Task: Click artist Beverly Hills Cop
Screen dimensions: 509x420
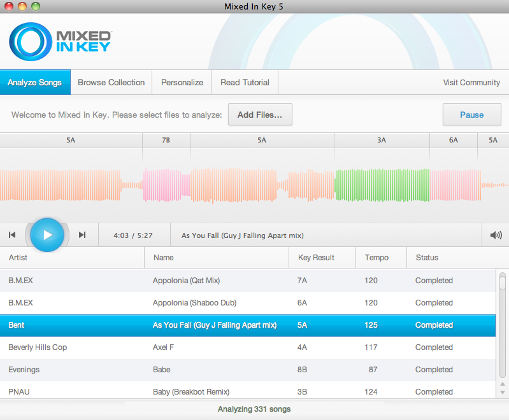Action: 38,347
